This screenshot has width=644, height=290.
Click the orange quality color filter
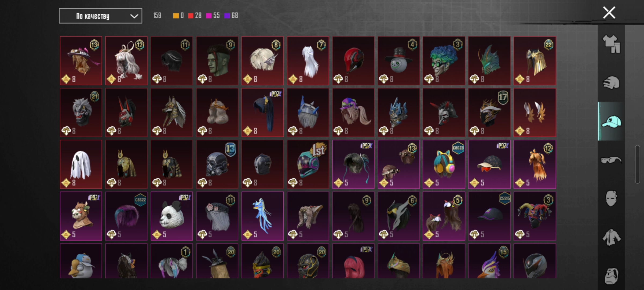[x=178, y=16]
